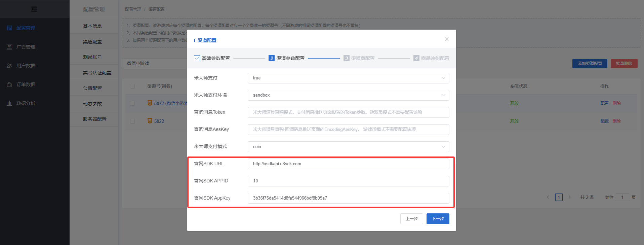644x245 pixels.
Task: Select page 1 in pagination
Action: click(559, 197)
